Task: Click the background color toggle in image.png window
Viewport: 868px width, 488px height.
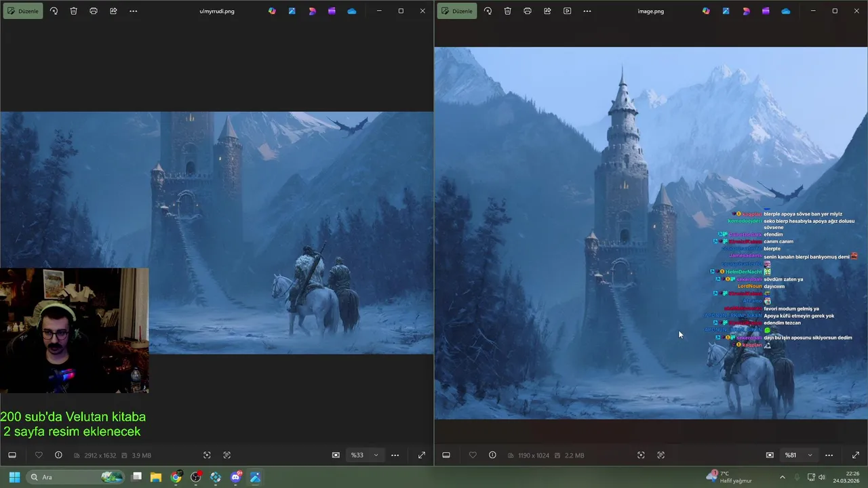Action: 770,455
